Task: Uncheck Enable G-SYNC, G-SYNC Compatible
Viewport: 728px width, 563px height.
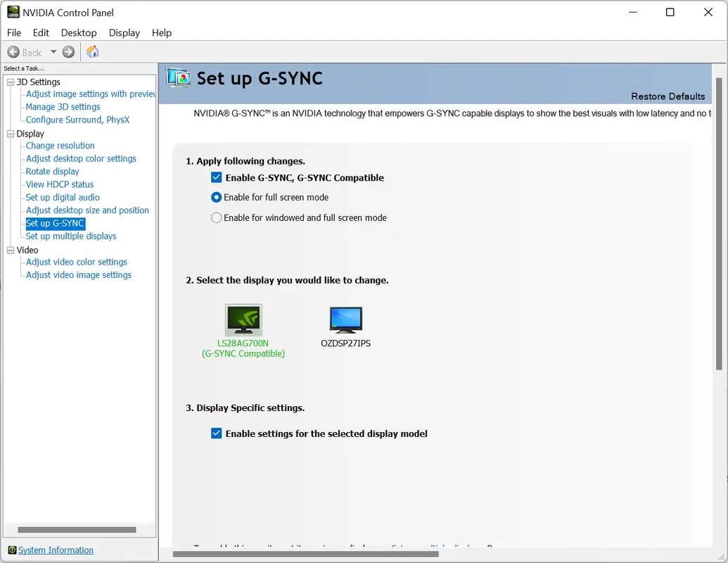Action: (217, 177)
